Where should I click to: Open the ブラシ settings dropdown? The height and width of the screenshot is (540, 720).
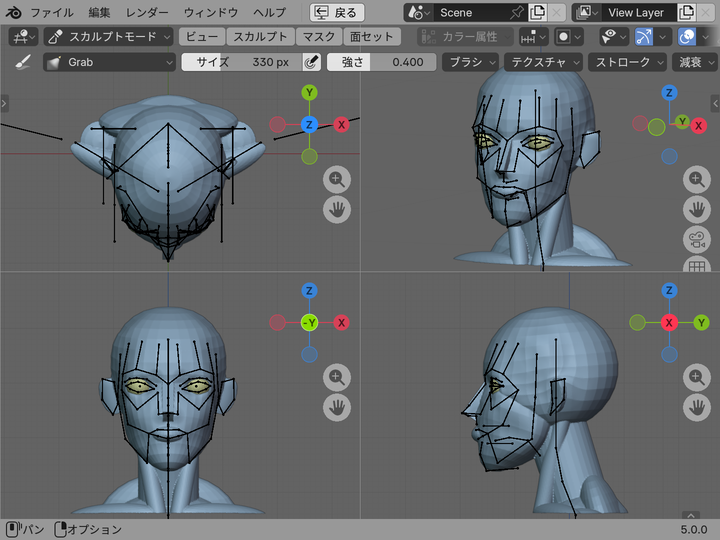tap(471, 62)
